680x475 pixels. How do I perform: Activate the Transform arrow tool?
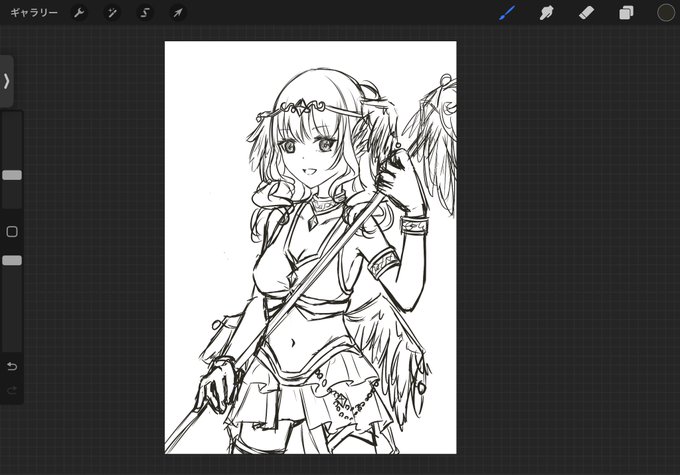coord(178,13)
